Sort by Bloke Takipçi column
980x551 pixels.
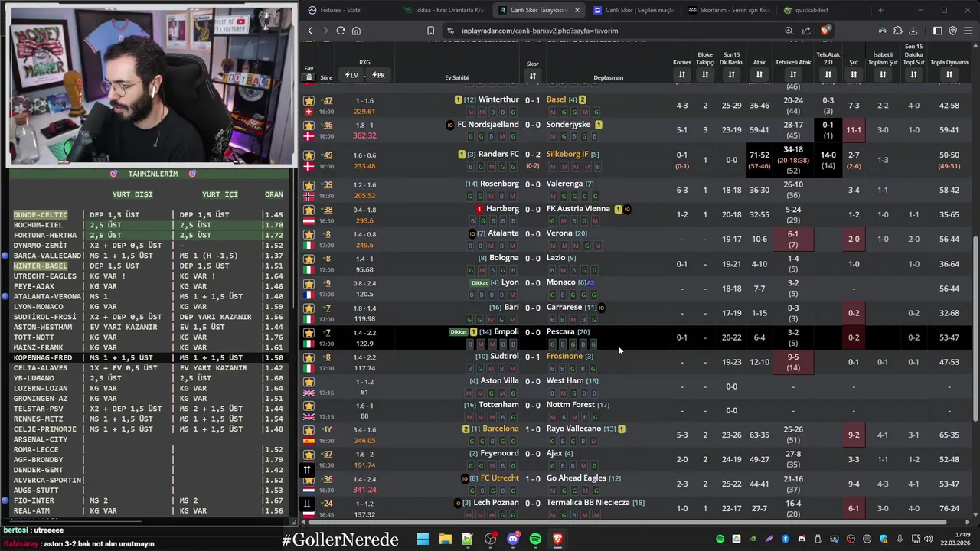tap(705, 74)
